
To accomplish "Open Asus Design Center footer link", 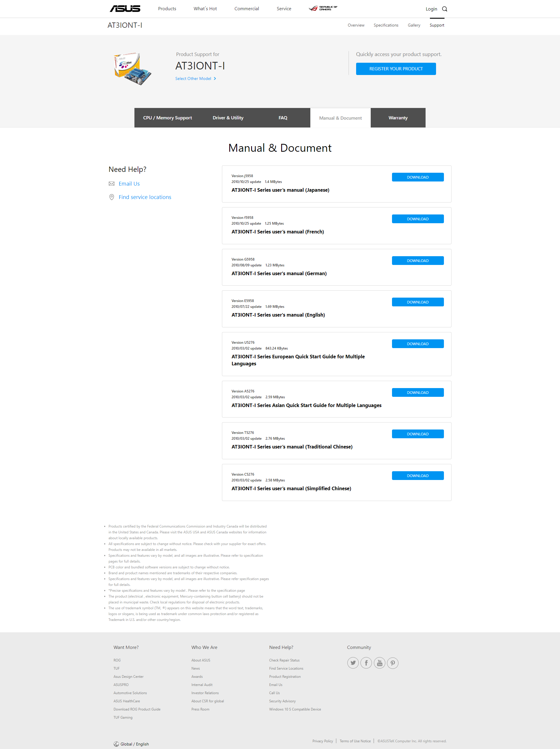I will 128,676.
